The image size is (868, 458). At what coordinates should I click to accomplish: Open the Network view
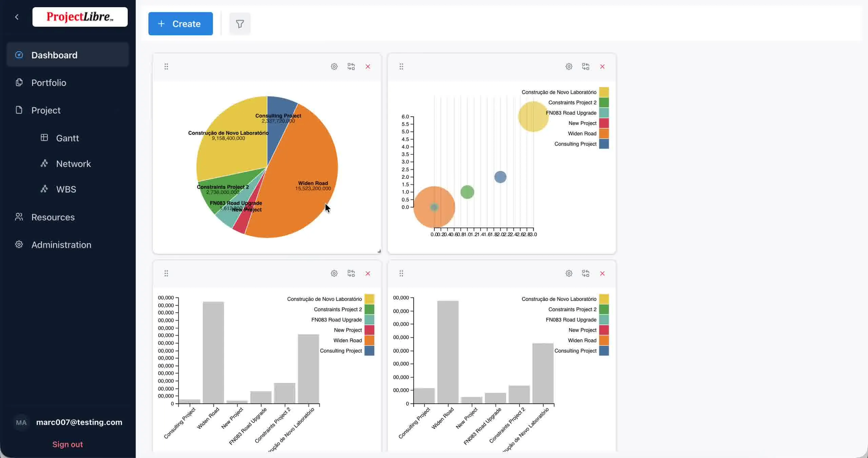[73, 164]
